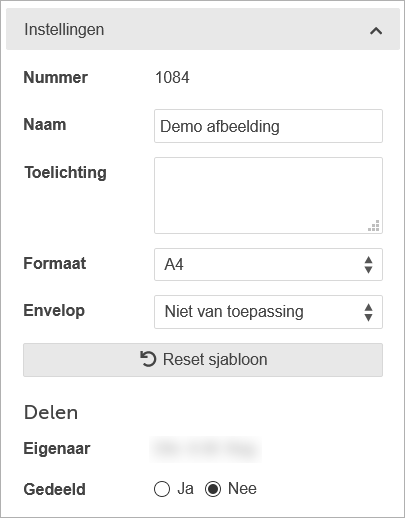Image resolution: width=405 pixels, height=518 pixels.
Task: Click the Envelop up-down arrows icon
Action: pos(368,312)
